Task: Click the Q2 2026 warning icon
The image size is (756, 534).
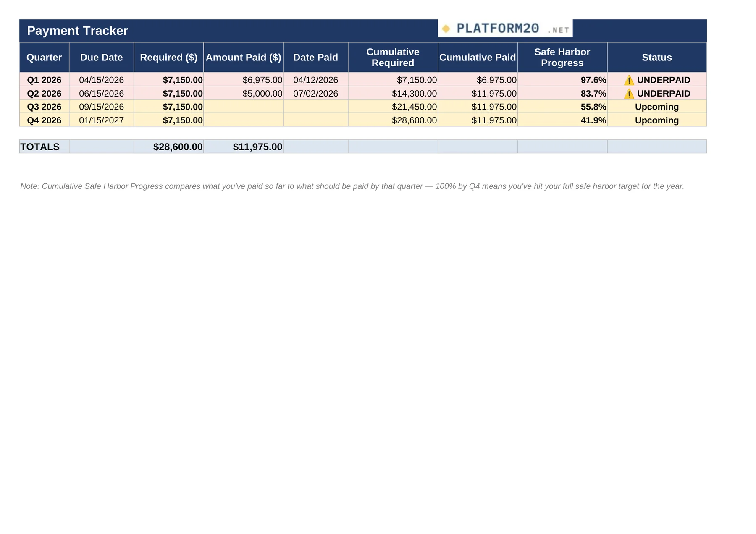Action: tap(629, 93)
